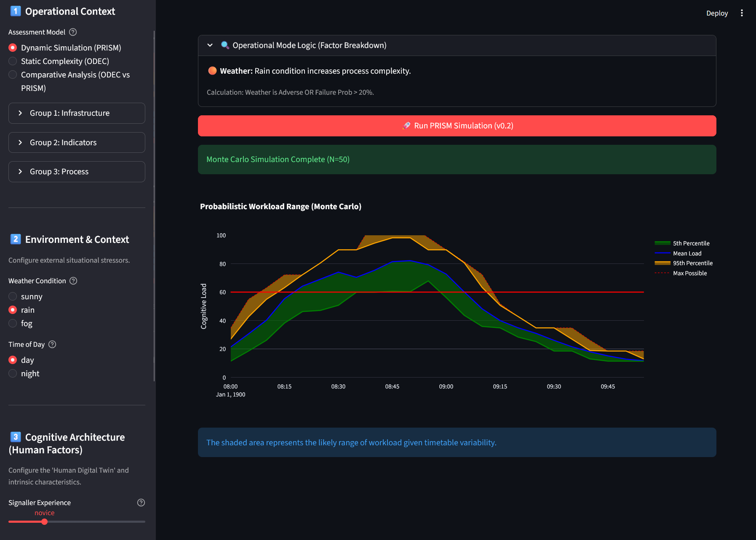756x540 pixels.
Task: Toggle Mean Load legend entry
Action: click(x=678, y=253)
